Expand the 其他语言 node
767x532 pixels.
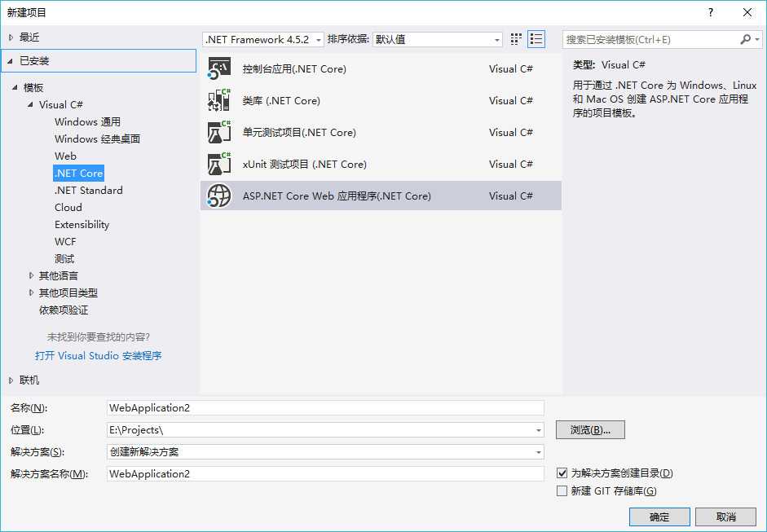31,276
